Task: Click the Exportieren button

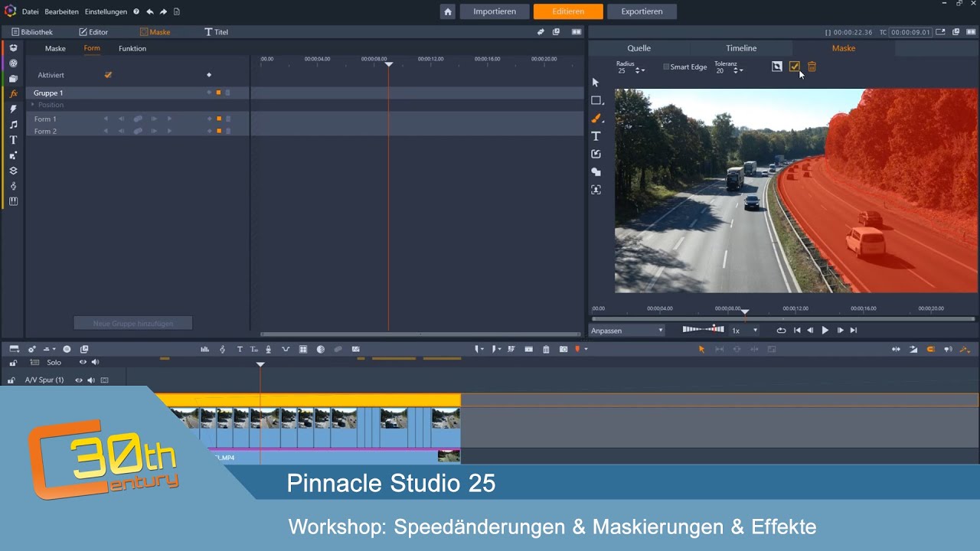Action: pos(642,11)
